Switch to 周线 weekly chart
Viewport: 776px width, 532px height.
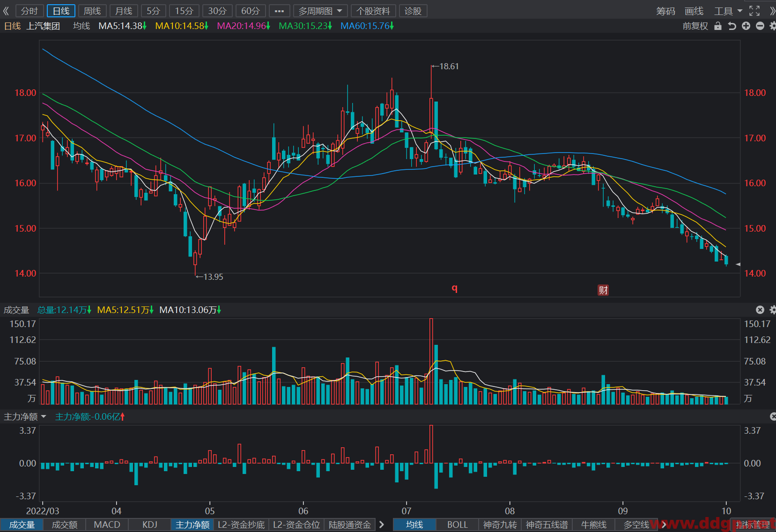[92, 11]
